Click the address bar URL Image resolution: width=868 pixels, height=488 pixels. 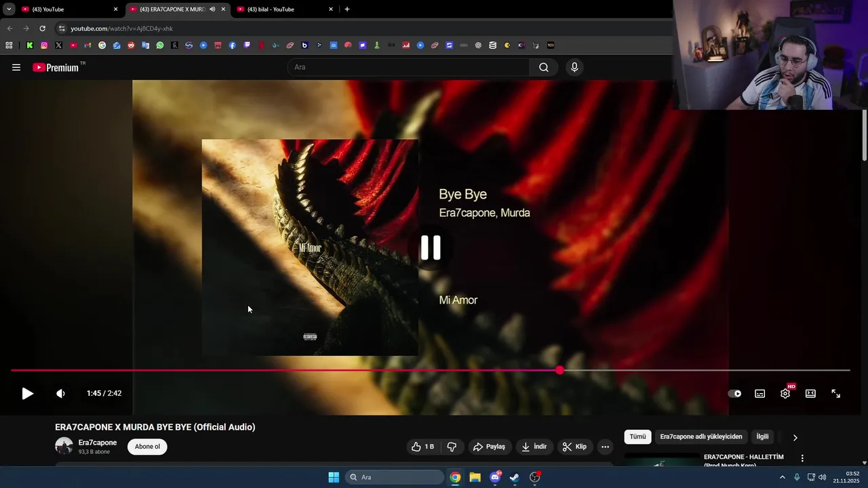[x=122, y=28]
